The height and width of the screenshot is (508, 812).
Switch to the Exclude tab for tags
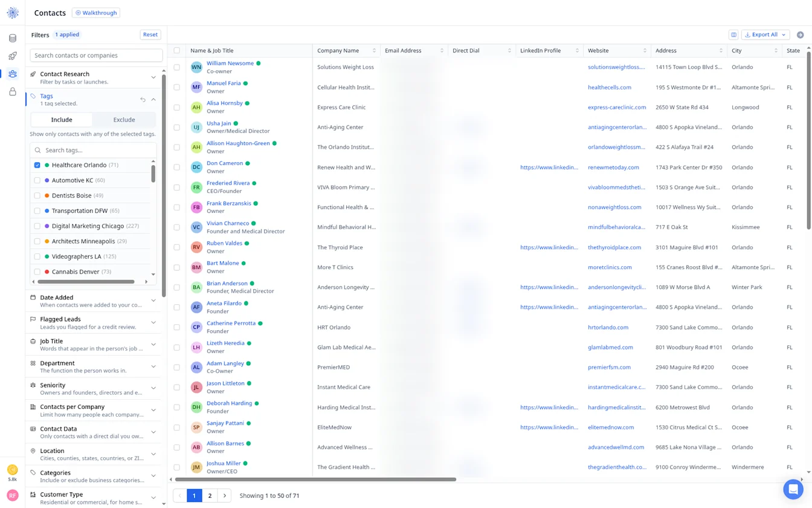pyautogui.click(x=124, y=120)
